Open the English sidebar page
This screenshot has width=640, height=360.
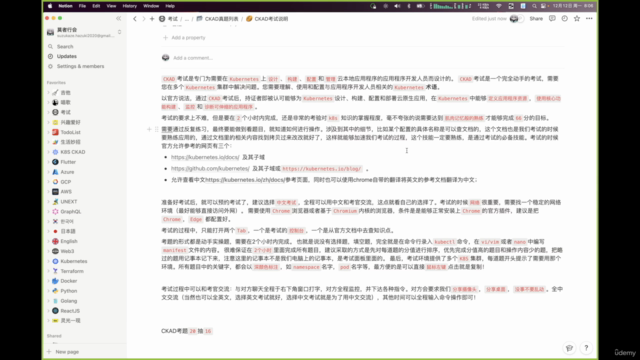[x=69, y=241]
